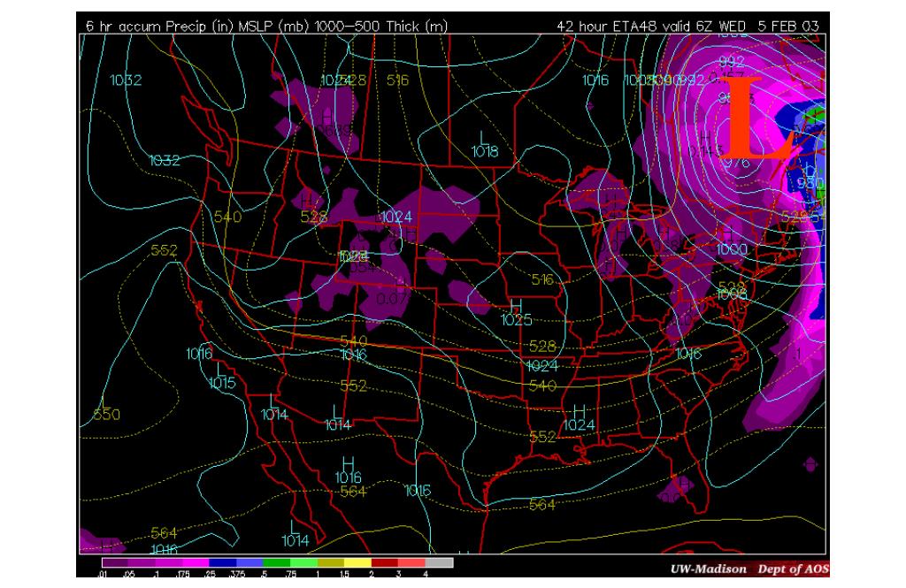
Task: Pick the dark blue .25 legend swatch
Action: pos(222,562)
